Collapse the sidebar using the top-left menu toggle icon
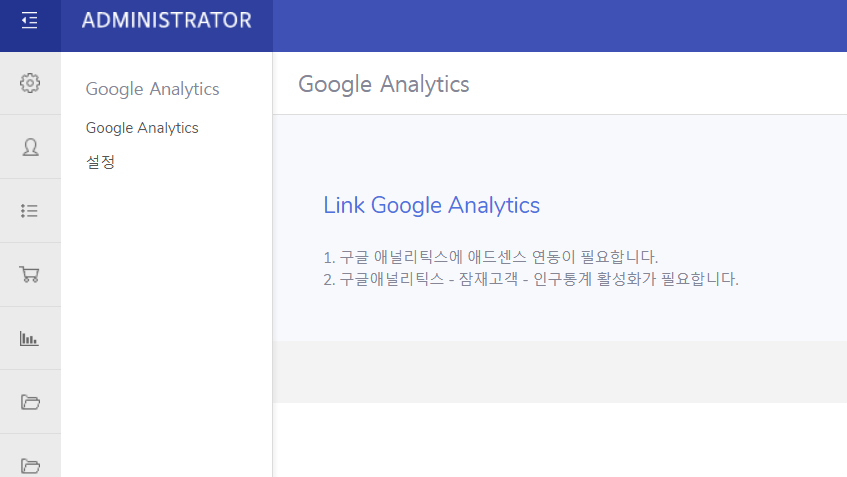The height and width of the screenshot is (477, 847). tap(30, 20)
